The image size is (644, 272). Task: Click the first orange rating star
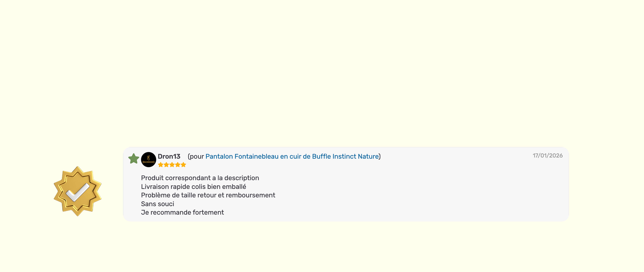(x=161, y=165)
